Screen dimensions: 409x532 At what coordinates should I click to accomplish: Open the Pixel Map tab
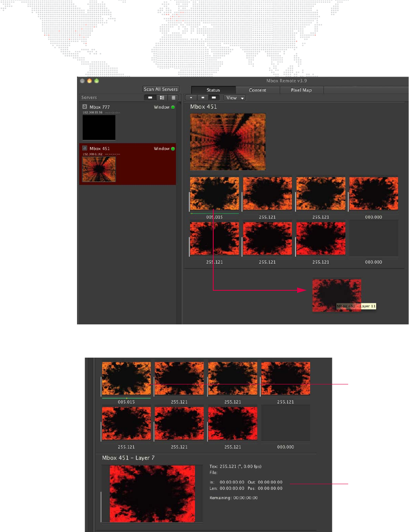coord(301,90)
